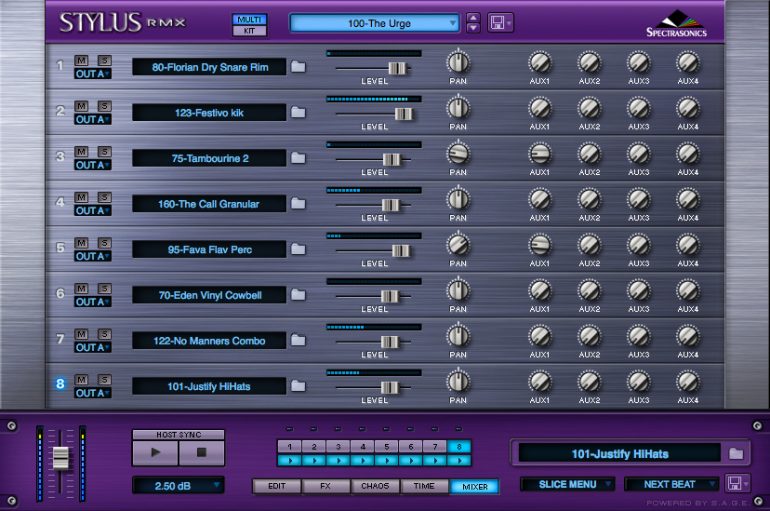Switch to KIT mode
This screenshot has width=770, height=511.
click(x=249, y=31)
